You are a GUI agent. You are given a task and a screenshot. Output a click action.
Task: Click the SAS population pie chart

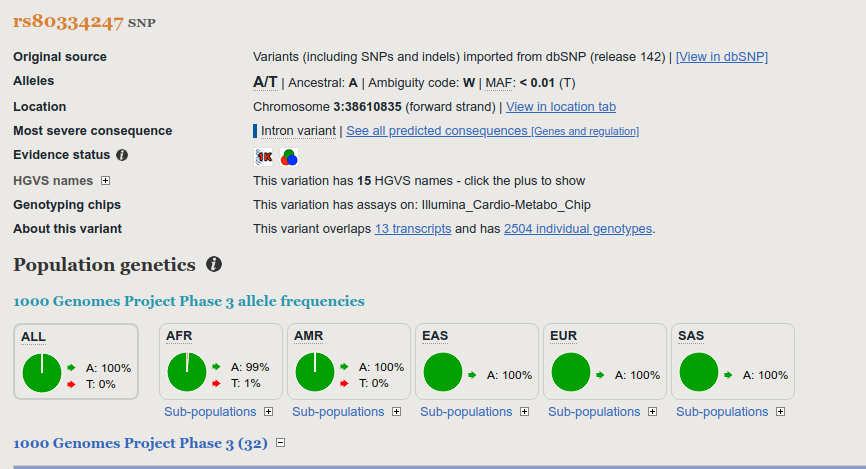(699, 372)
